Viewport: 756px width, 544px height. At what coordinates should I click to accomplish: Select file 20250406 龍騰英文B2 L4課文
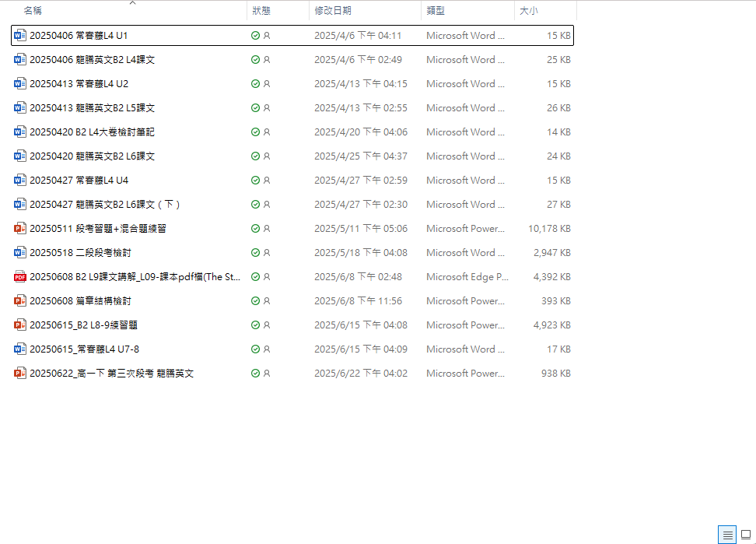[92, 60]
